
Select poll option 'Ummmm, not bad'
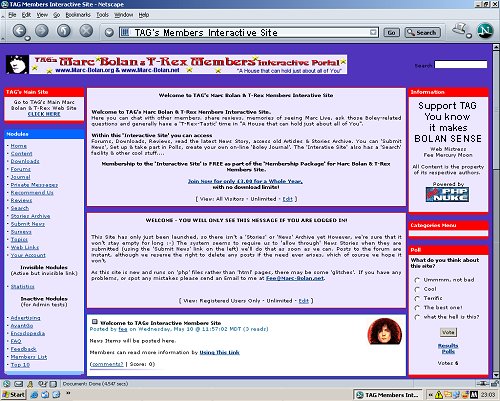(417, 280)
